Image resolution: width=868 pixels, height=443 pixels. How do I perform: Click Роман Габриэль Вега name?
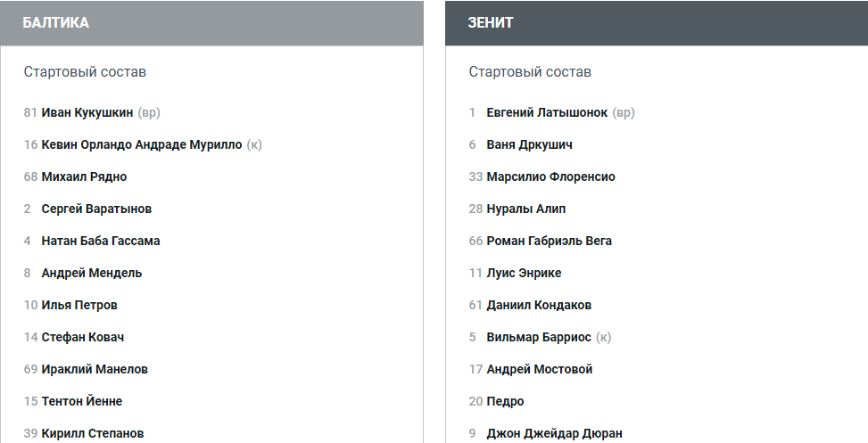pos(550,241)
